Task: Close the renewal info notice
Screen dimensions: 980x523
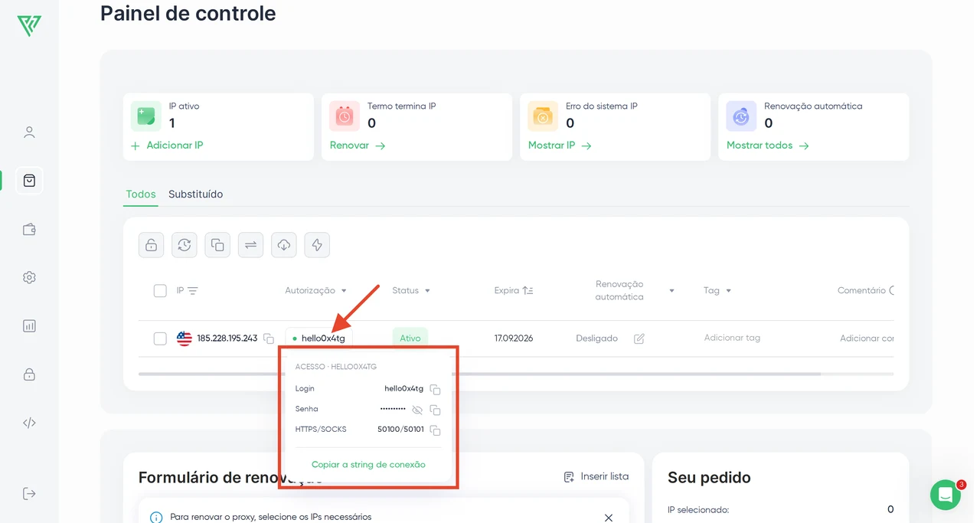Action: click(609, 518)
